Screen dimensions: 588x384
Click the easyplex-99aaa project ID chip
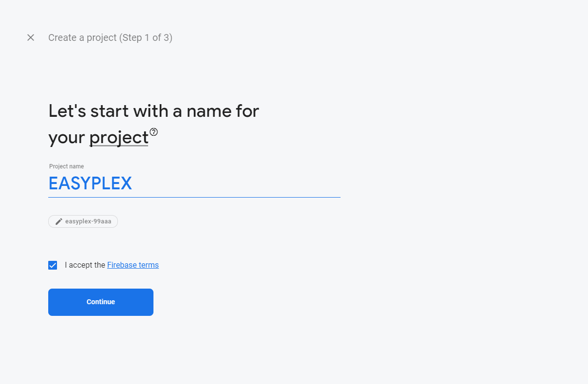83,221
